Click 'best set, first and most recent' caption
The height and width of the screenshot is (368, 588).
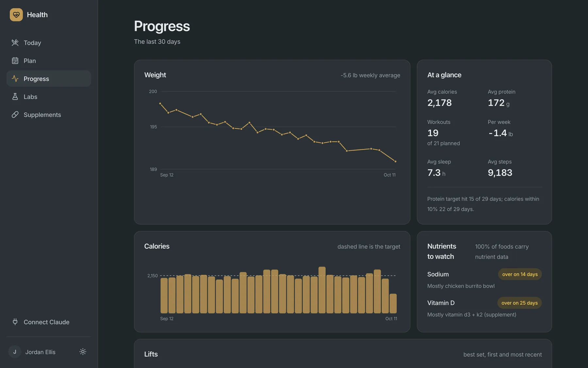[502, 355]
